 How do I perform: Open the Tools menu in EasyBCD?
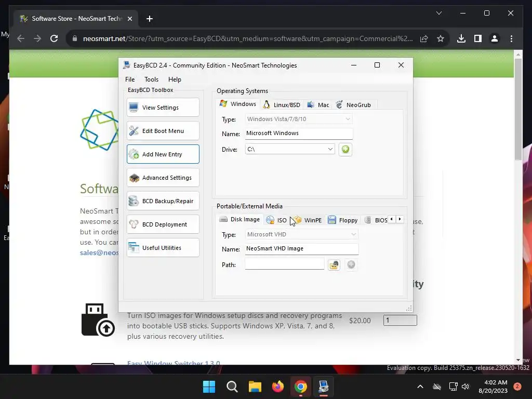click(x=151, y=79)
